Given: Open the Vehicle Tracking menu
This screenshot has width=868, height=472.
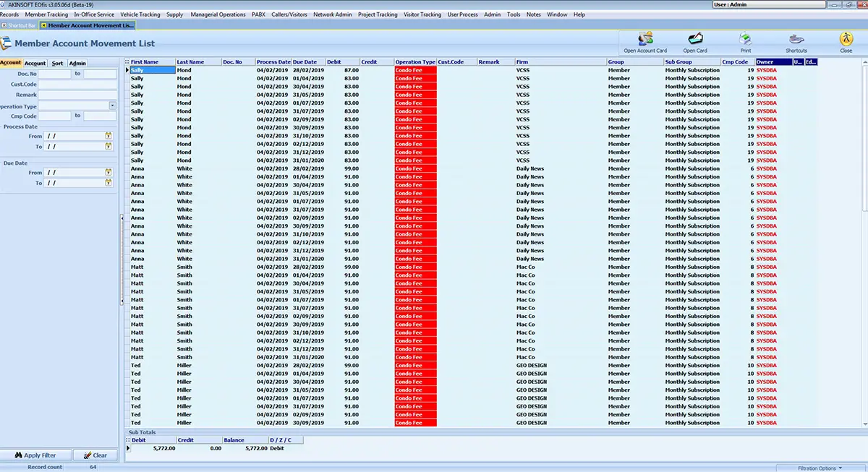Looking at the screenshot, I should pyautogui.click(x=140, y=14).
